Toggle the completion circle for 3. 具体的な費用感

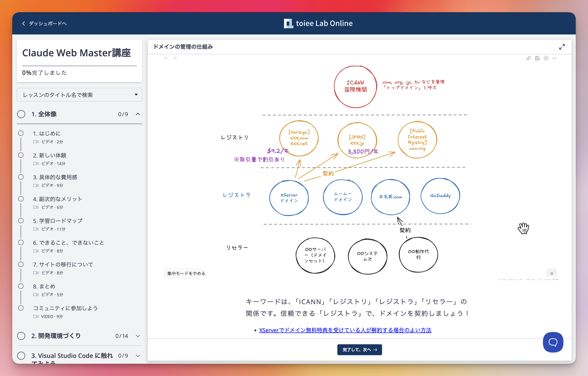(21, 177)
